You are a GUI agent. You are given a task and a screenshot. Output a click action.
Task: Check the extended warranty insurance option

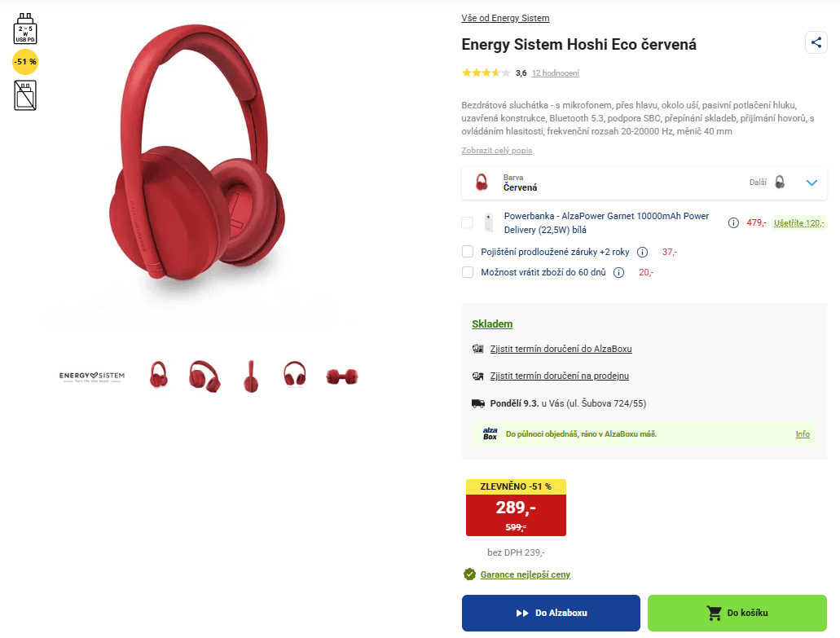468,251
